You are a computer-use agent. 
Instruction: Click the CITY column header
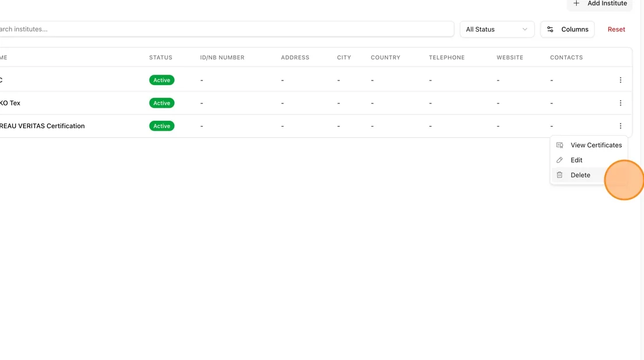(x=344, y=58)
